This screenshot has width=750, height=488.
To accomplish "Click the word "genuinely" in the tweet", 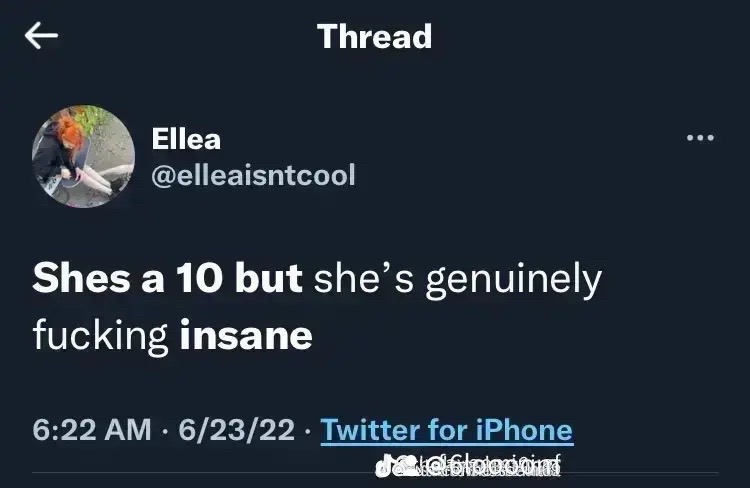I will pyautogui.click(x=514, y=281).
